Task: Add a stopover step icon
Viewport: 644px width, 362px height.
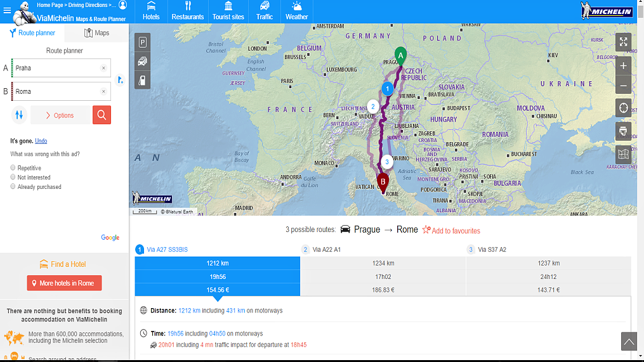Action: [x=120, y=80]
